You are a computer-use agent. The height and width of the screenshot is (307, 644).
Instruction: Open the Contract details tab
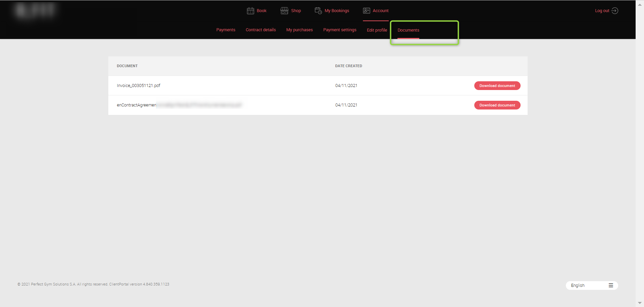coord(261,30)
